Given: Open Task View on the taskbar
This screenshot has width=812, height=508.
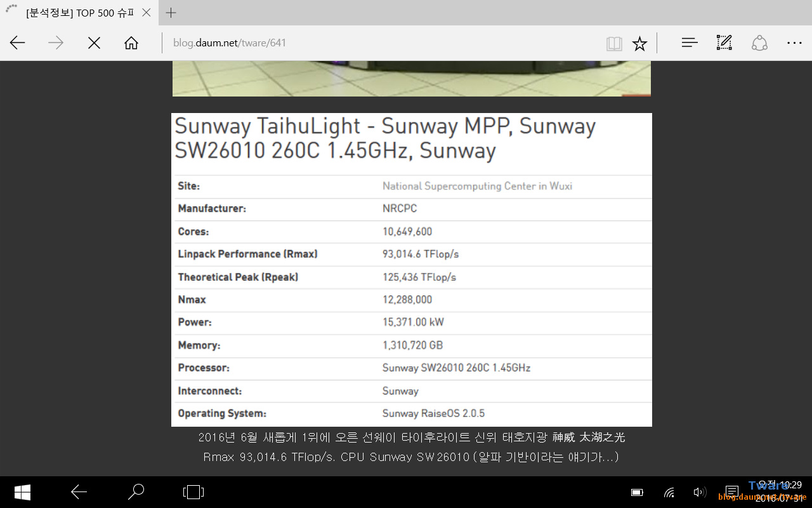Looking at the screenshot, I should click(193, 492).
